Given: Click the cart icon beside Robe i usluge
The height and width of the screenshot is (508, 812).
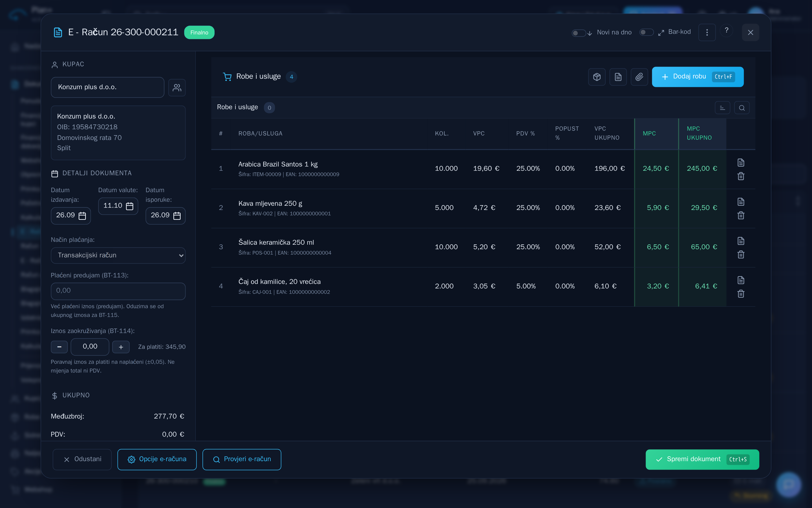Looking at the screenshot, I should click(227, 77).
